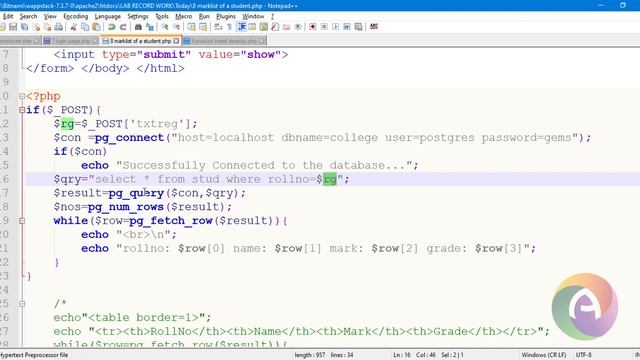The image size is (640, 360).
Task: Open the Encoding menu
Action: [x=76, y=16]
